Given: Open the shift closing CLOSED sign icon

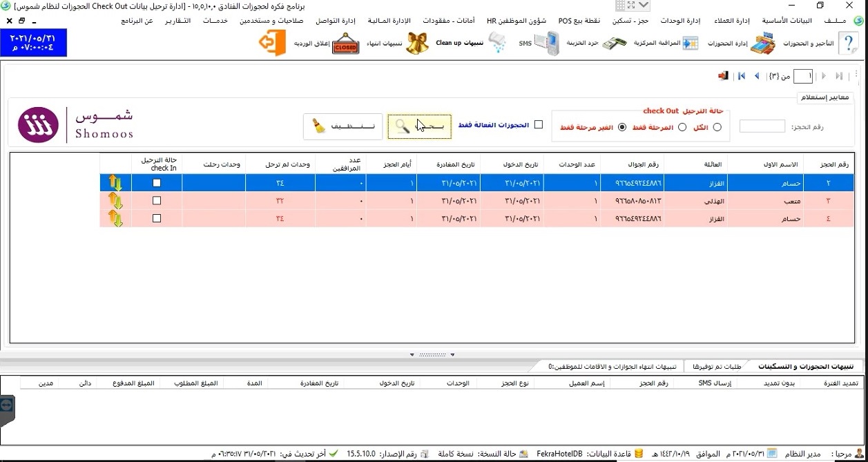Looking at the screenshot, I should pos(345,45).
